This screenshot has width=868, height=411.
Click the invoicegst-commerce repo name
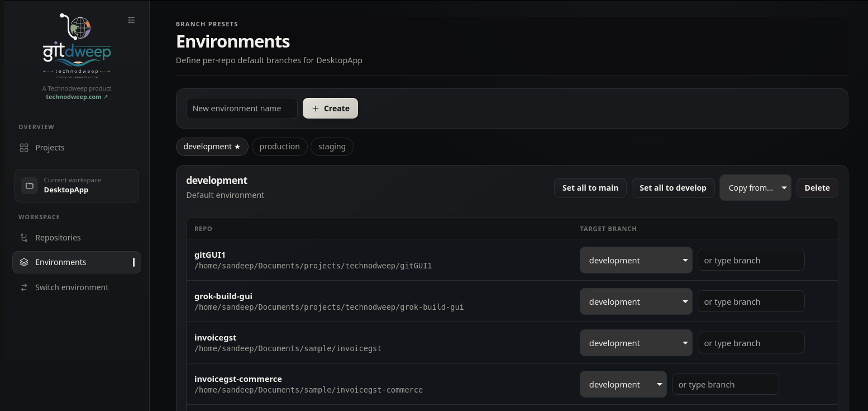(238, 379)
